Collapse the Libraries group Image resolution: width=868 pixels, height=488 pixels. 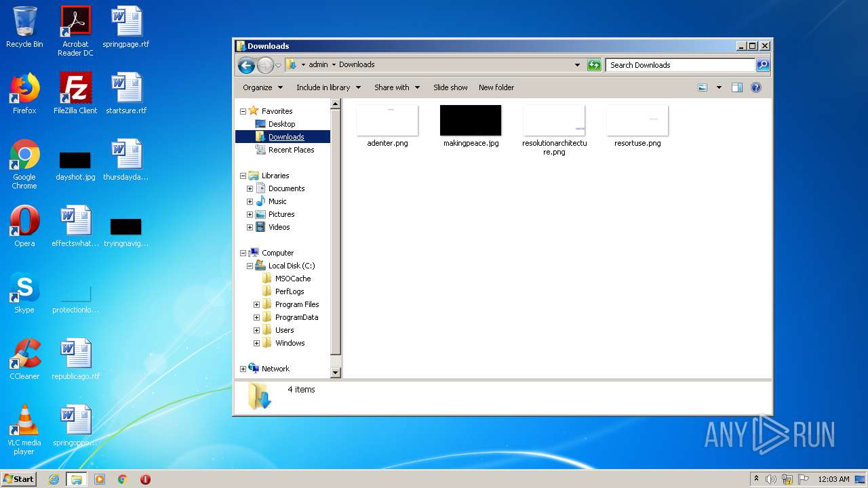pos(243,176)
